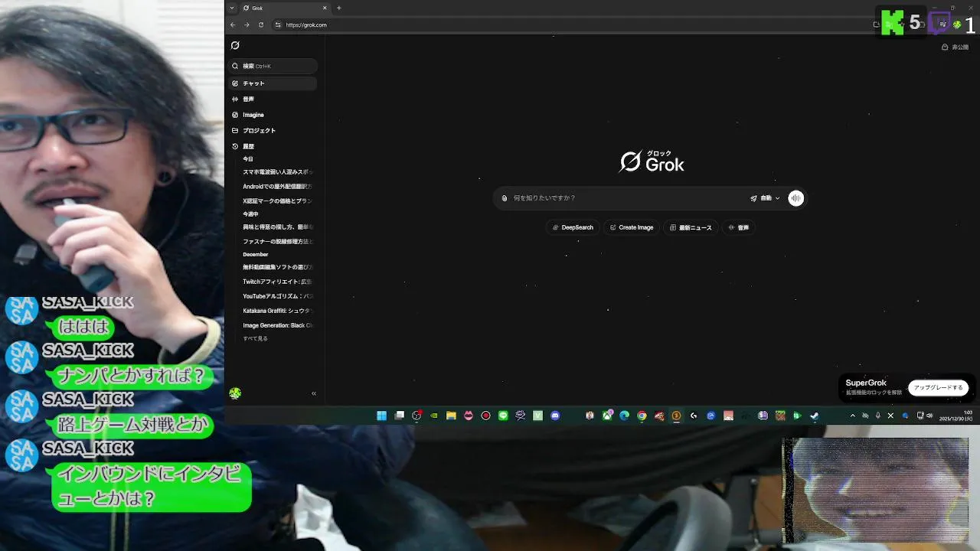Start voice mode with the round waveform button

pyautogui.click(x=796, y=198)
